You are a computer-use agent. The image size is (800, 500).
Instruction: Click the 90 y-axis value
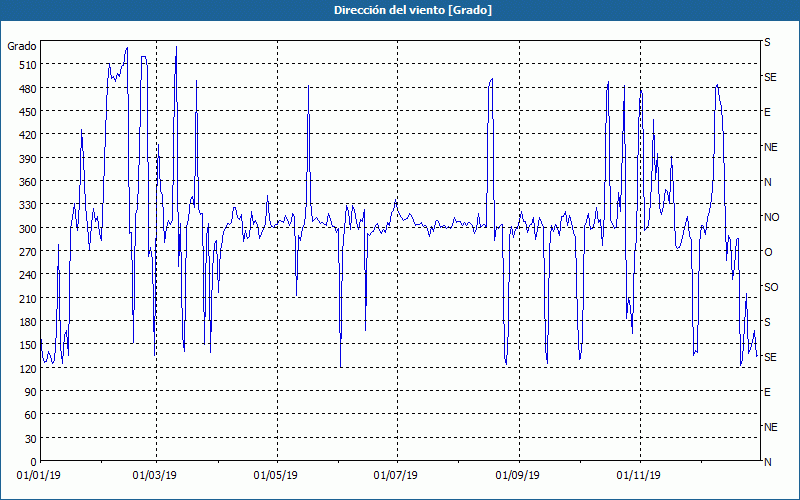(x=31, y=392)
